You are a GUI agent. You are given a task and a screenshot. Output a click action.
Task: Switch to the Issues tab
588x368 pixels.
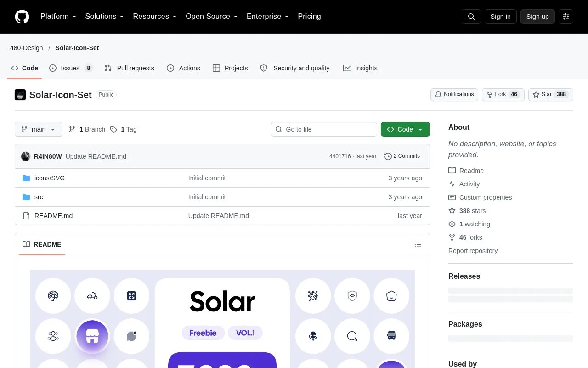(71, 68)
